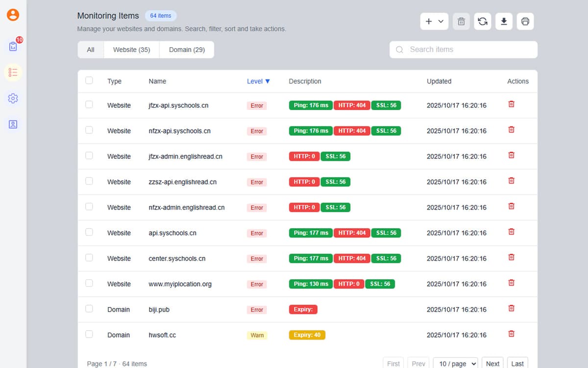
Task: Click the orange user avatar icon
Action: [13, 15]
